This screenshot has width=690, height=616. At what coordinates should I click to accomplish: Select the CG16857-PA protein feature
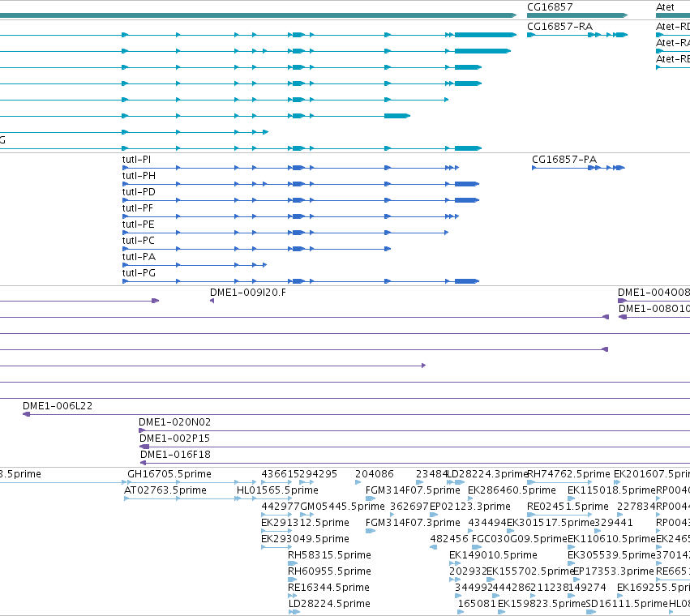[578, 168]
